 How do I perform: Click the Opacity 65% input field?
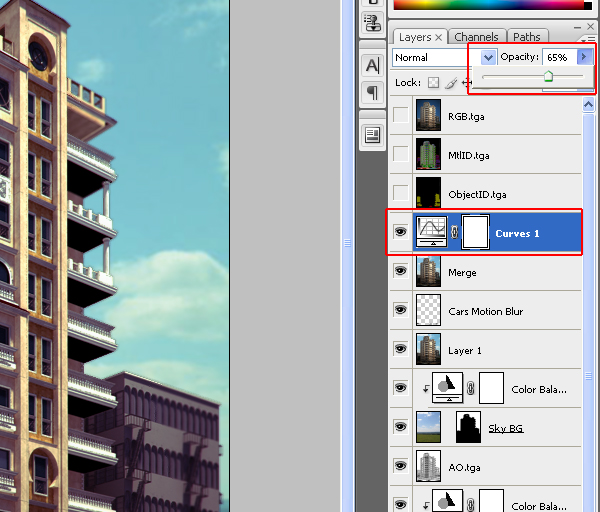pyautogui.click(x=558, y=58)
